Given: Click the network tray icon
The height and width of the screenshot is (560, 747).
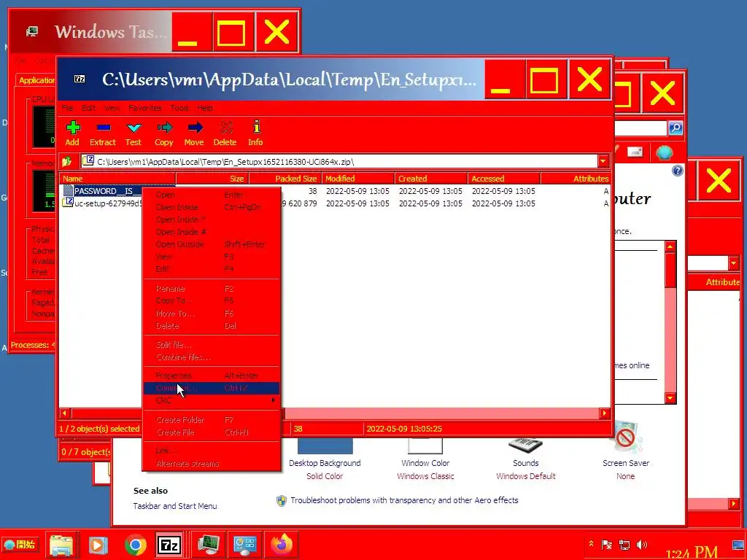Looking at the screenshot, I should coord(624,544).
